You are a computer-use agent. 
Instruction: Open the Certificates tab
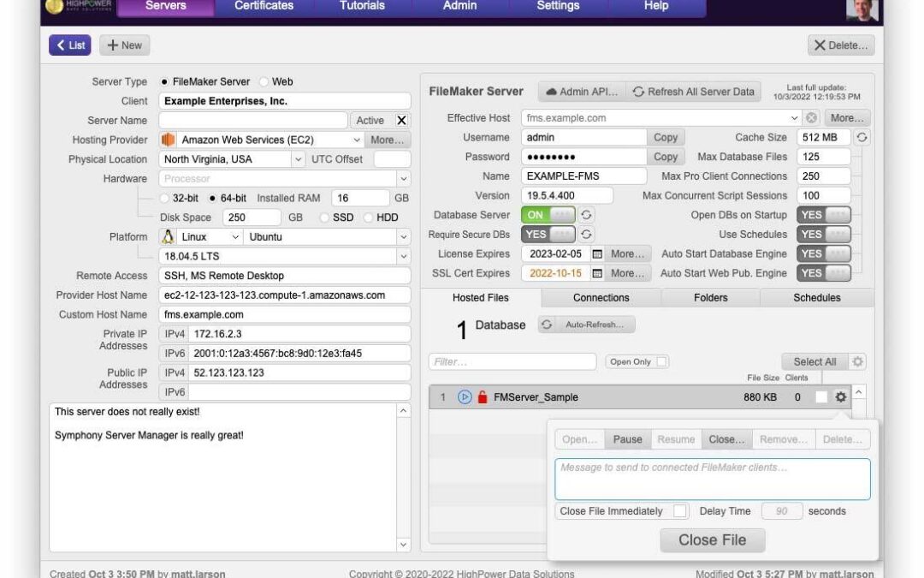click(264, 7)
